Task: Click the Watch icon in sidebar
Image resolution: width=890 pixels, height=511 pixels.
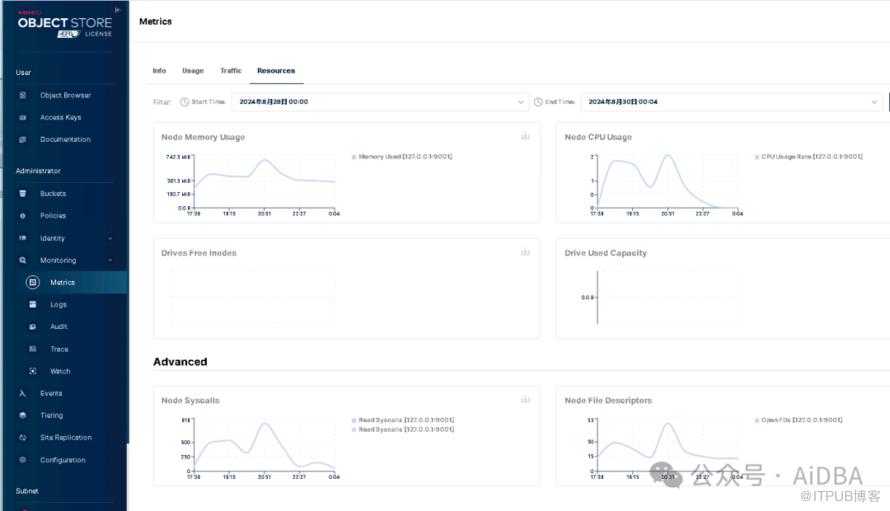Action: (32, 371)
